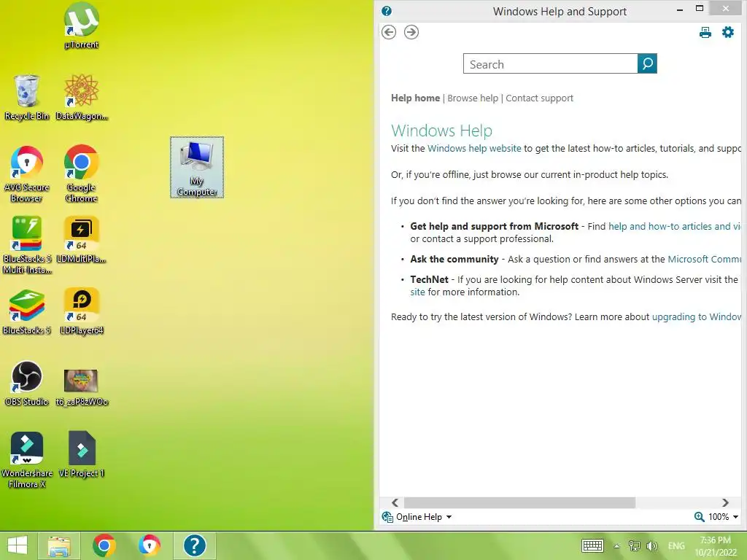747x560 pixels.
Task: Open the 100% zoom level dropdown
Action: point(723,517)
